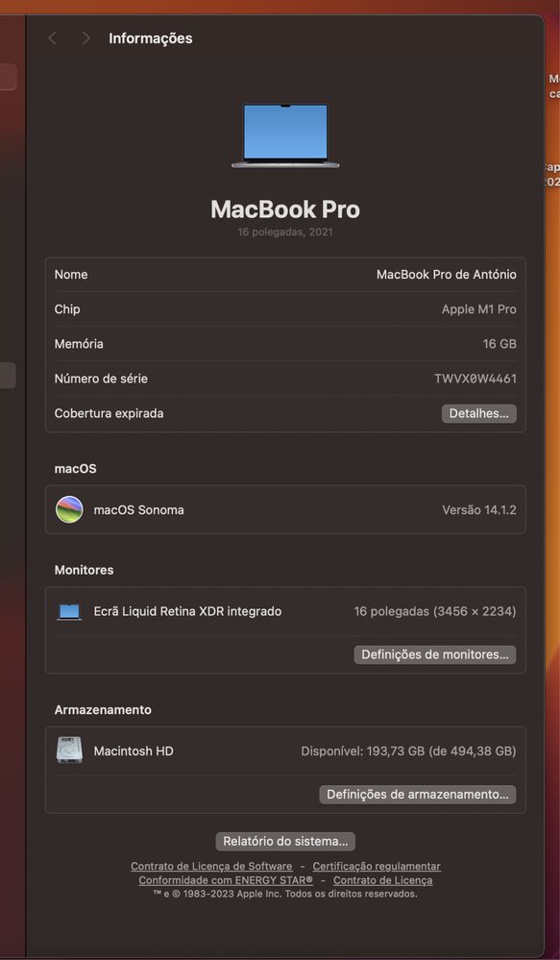Image resolution: width=560 pixels, height=960 pixels.
Task: Open the Contrato de Licença link
Action: click(x=382, y=880)
